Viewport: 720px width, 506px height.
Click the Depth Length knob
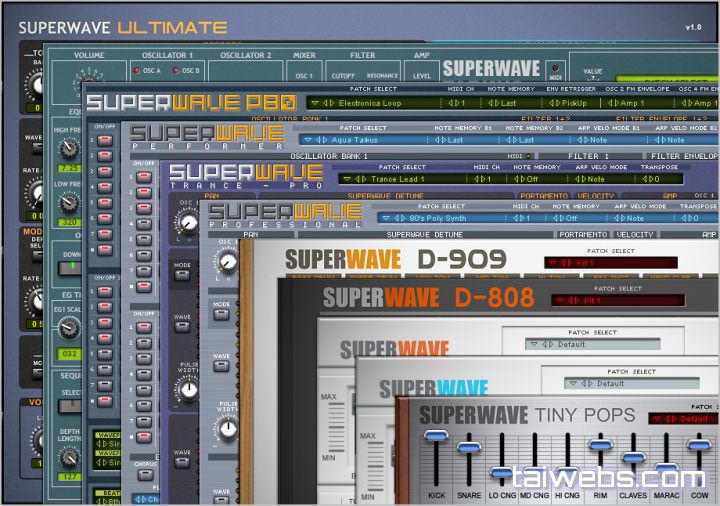pos(68,458)
